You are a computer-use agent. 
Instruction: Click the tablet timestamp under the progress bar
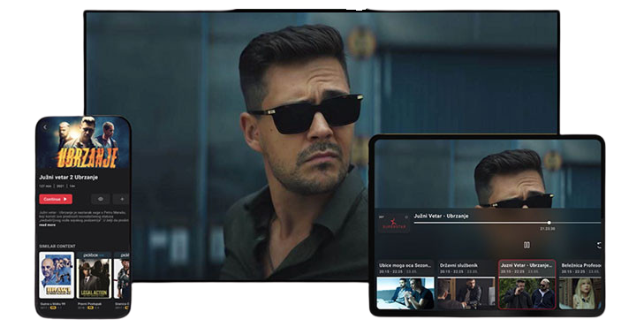[x=548, y=228]
